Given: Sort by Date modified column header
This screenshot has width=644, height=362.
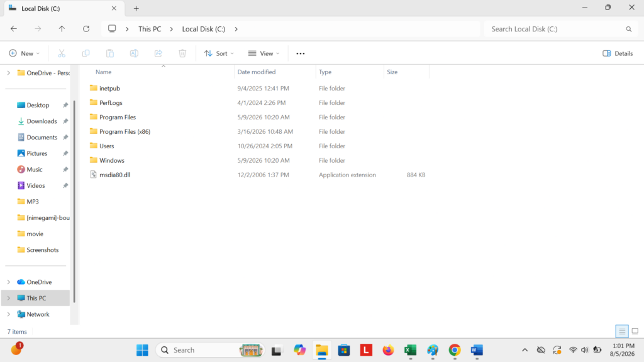Looking at the screenshot, I should pyautogui.click(x=257, y=72).
